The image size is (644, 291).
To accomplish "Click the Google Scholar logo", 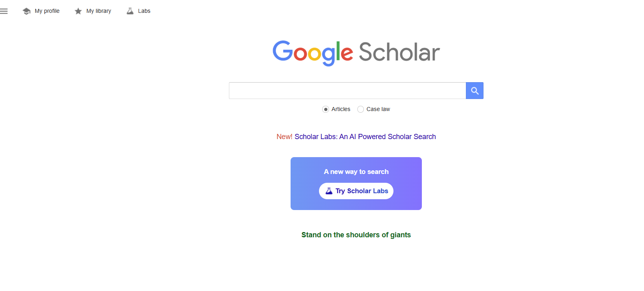I will [x=356, y=53].
